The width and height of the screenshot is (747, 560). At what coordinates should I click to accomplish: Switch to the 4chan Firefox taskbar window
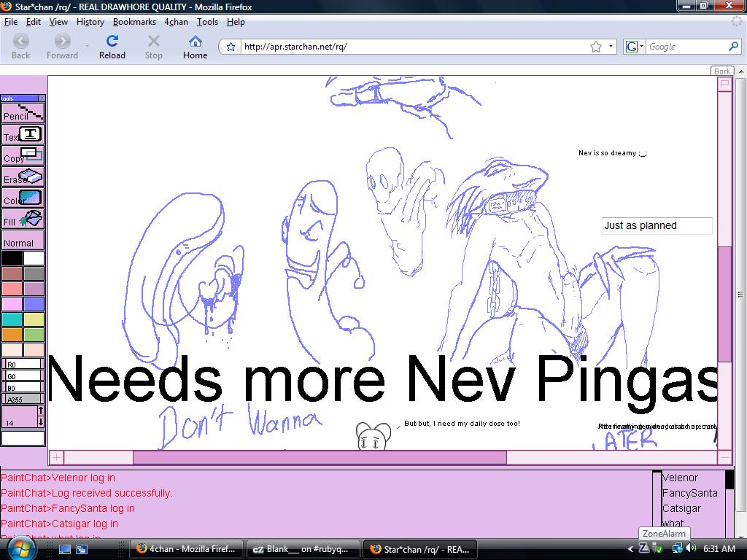coord(187,549)
